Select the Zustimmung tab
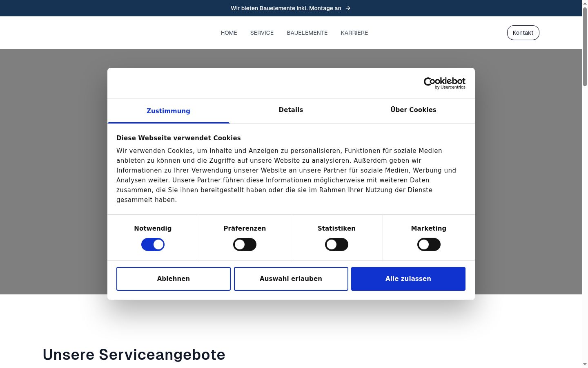This screenshot has width=588, height=368. click(x=168, y=111)
